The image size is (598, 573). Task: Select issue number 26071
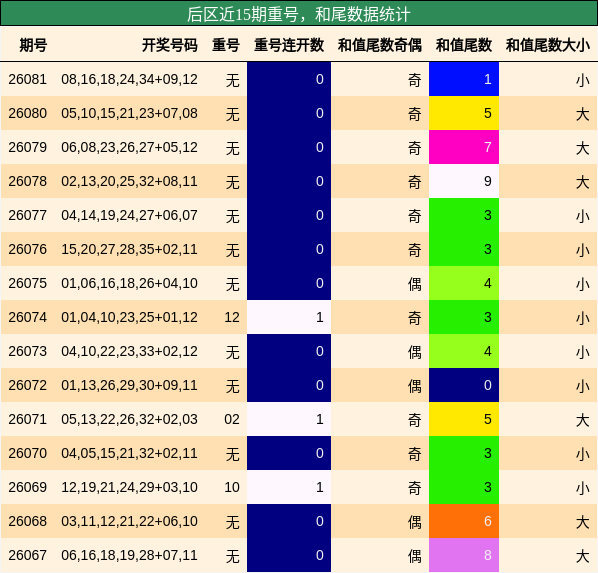[x=27, y=419]
